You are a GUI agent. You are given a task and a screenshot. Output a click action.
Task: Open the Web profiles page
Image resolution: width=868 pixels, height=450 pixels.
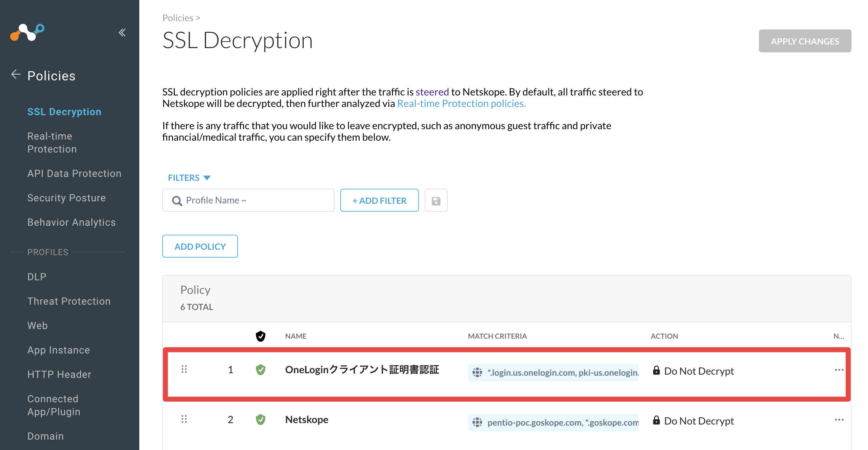[x=37, y=326]
